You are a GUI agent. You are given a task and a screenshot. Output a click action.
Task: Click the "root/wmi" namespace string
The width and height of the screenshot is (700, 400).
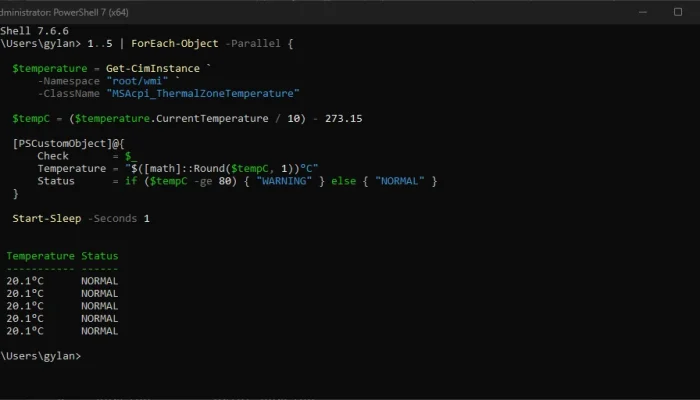[x=137, y=81]
